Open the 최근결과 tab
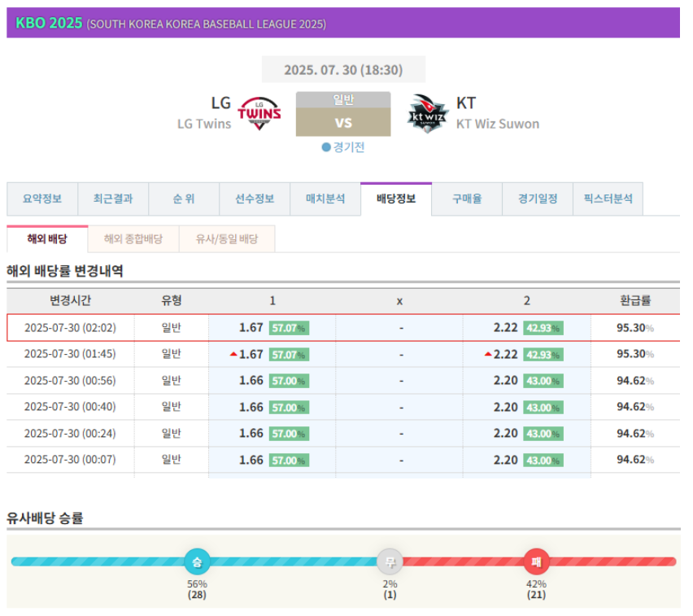This screenshot has width=693, height=616. pos(113,199)
